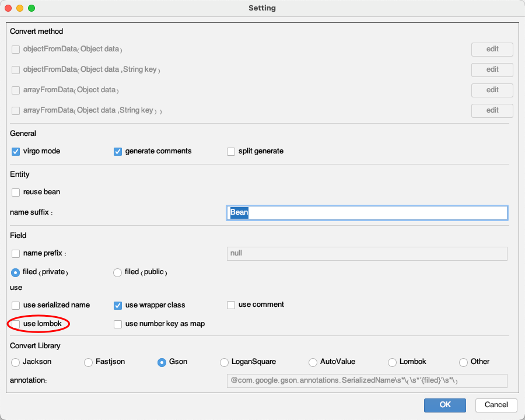Enable use serialized name

tap(16, 305)
